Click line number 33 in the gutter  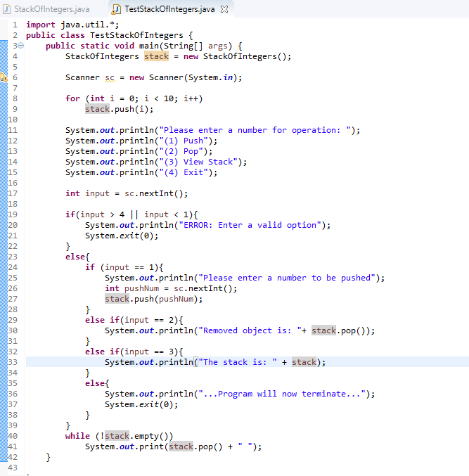pos(13,362)
